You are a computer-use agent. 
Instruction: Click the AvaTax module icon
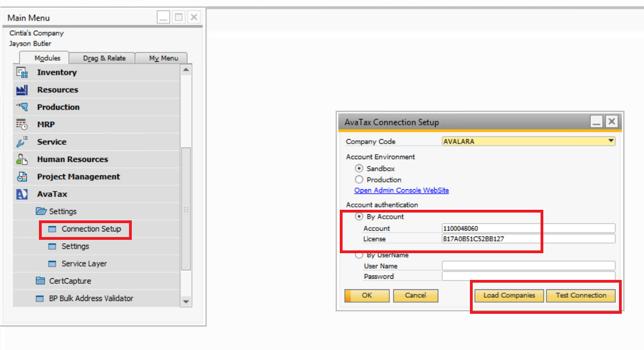(x=22, y=194)
